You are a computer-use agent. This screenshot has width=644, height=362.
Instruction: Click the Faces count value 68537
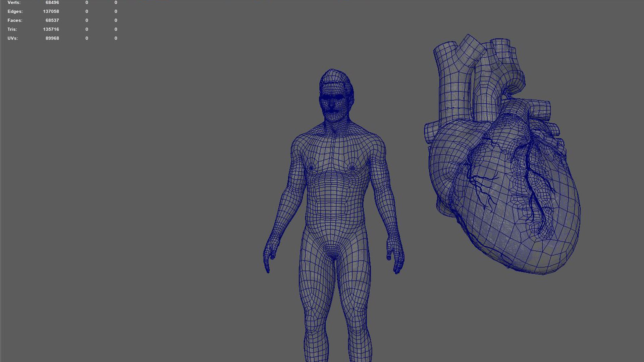[52, 20]
